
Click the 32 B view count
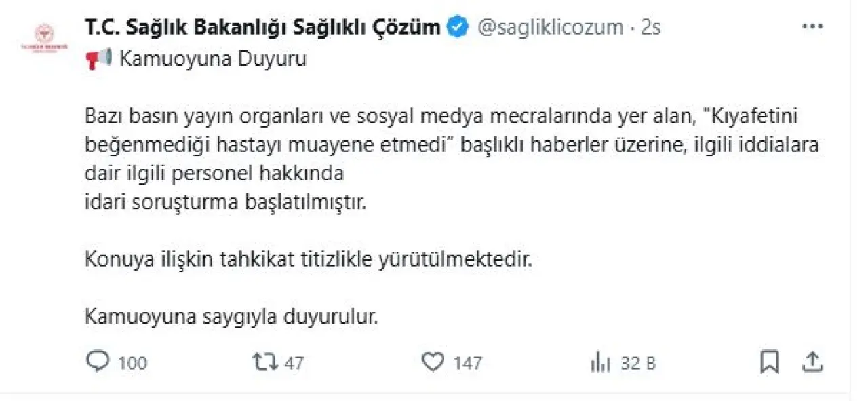(x=638, y=364)
